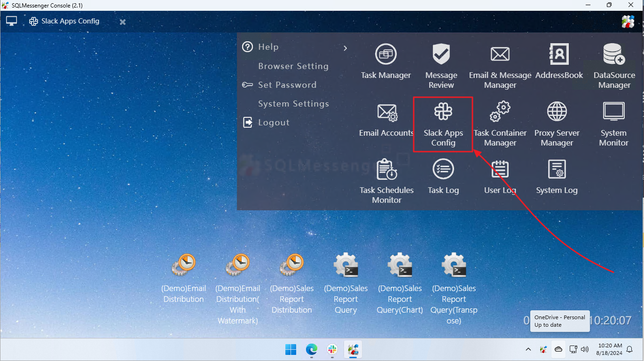Image resolution: width=644 pixels, height=361 pixels.
Task: Open the AddressBook
Action: coord(559,62)
